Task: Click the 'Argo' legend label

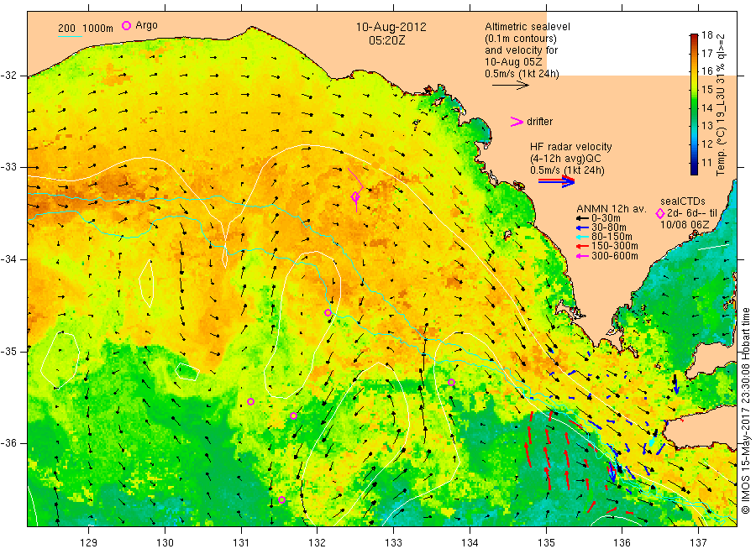Action: [146, 25]
